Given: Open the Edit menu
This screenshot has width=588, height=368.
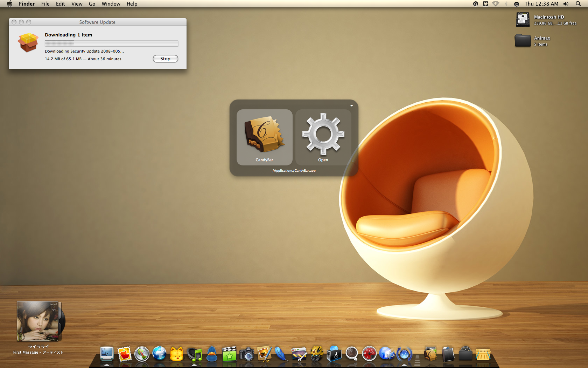Looking at the screenshot, I should [61, 4].
